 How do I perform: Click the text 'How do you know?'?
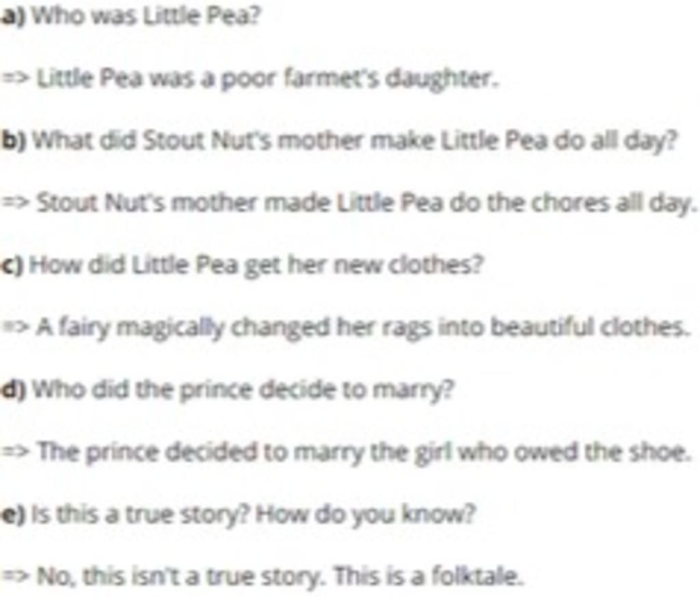click(365, 515)
